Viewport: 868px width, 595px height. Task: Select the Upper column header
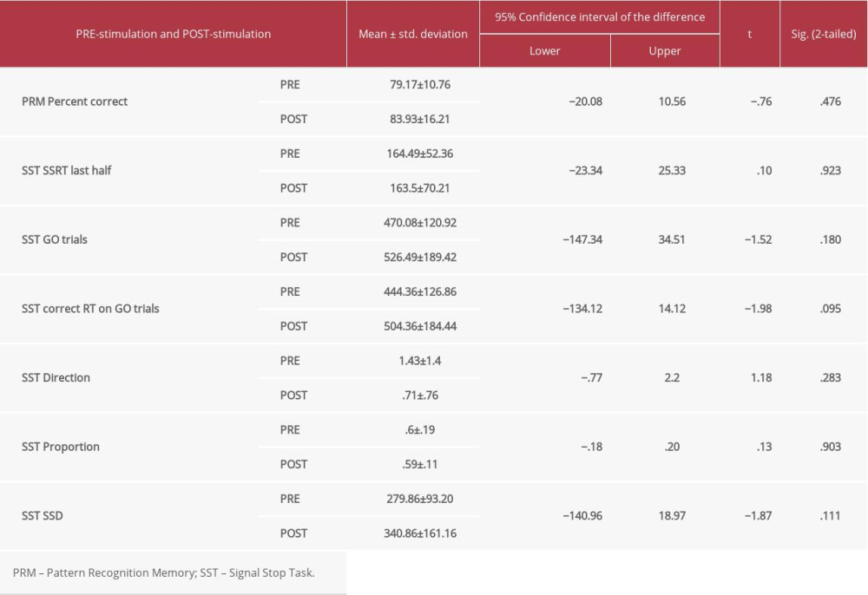point(664,50)
